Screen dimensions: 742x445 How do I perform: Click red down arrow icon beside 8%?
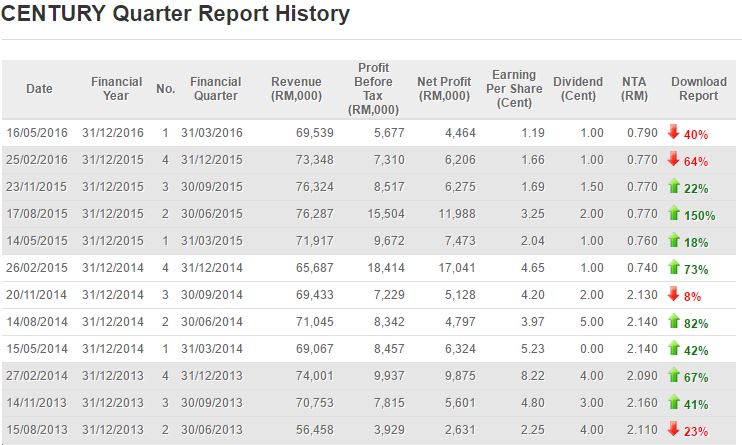pyautogui.click(x=673, y=294)
